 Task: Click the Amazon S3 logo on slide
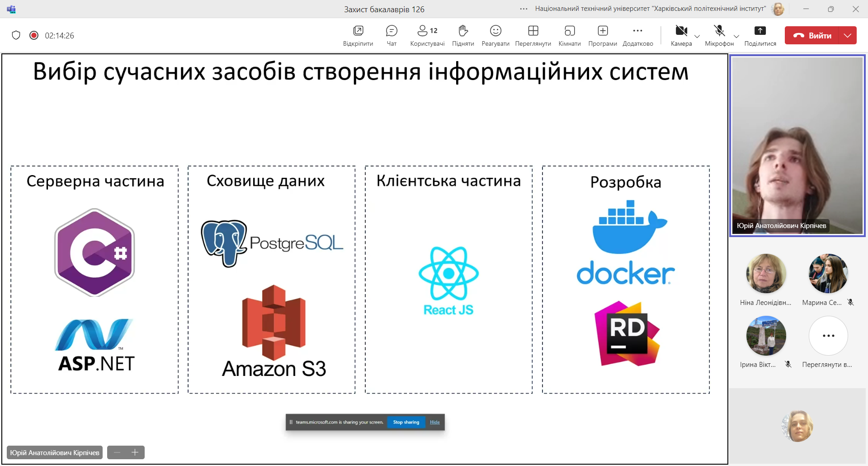coord(274,332)
